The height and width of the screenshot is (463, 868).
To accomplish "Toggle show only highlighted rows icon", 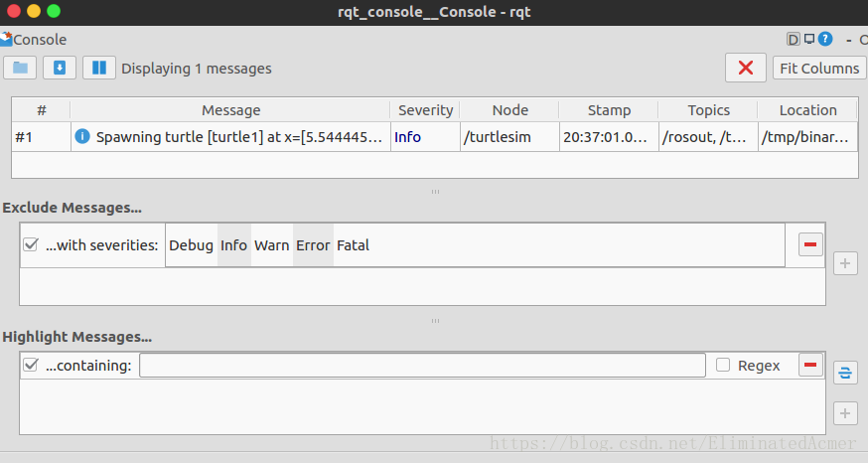I will point(845,373).
